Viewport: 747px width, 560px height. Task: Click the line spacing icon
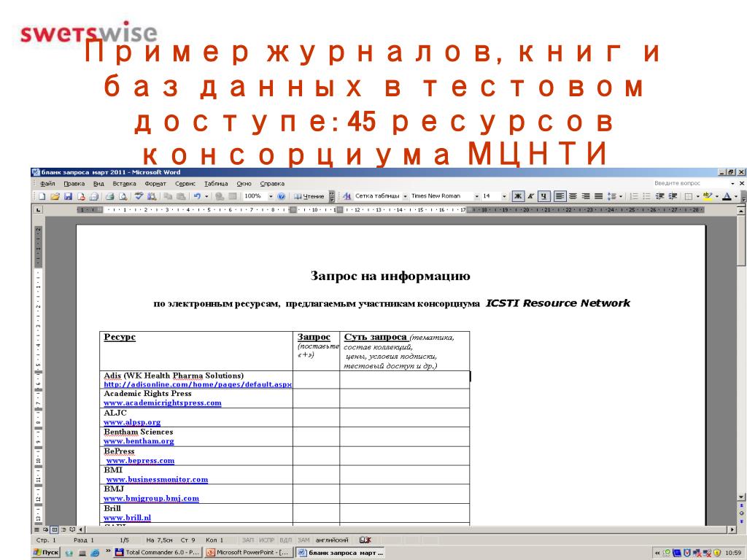coord(612,196)
